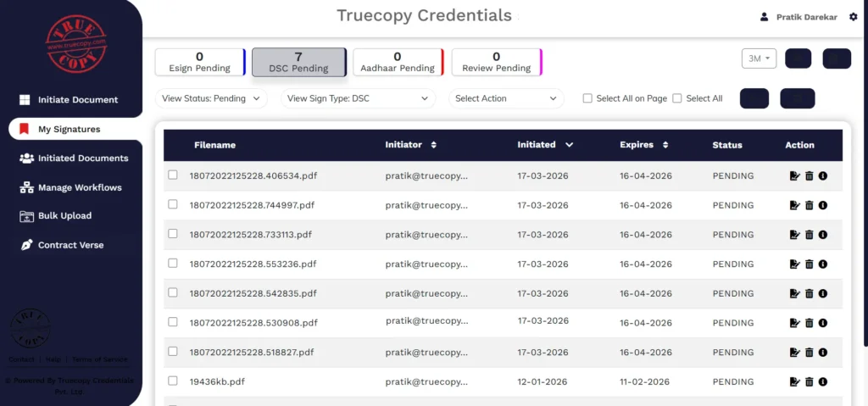
Task: Tick checkbox for 18072022125228.733113.pdf
Action: coord(173,234)
